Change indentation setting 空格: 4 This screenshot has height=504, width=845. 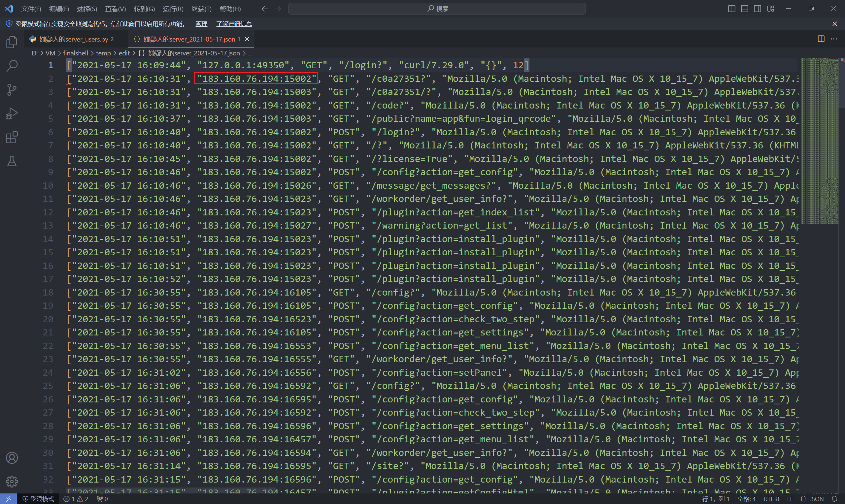[746, 499]
